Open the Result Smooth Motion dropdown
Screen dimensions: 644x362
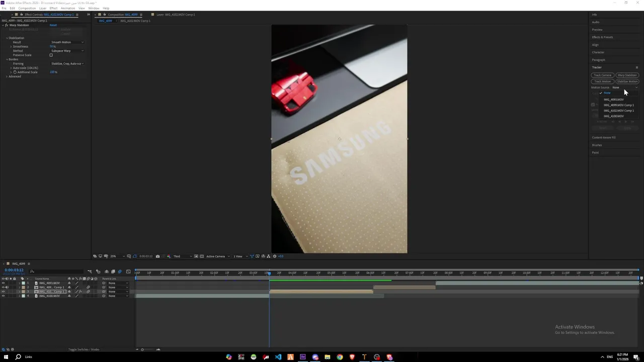(x=67, y=42)
